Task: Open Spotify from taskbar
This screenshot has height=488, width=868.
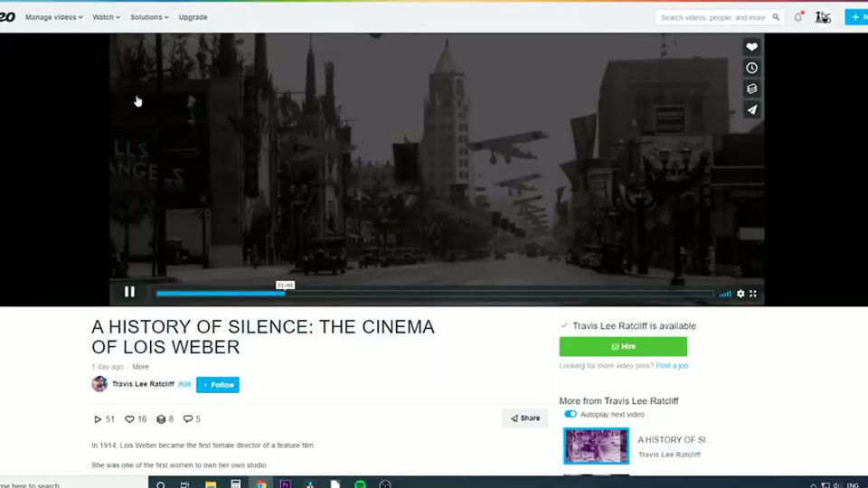Action: [x=360, y=484]
